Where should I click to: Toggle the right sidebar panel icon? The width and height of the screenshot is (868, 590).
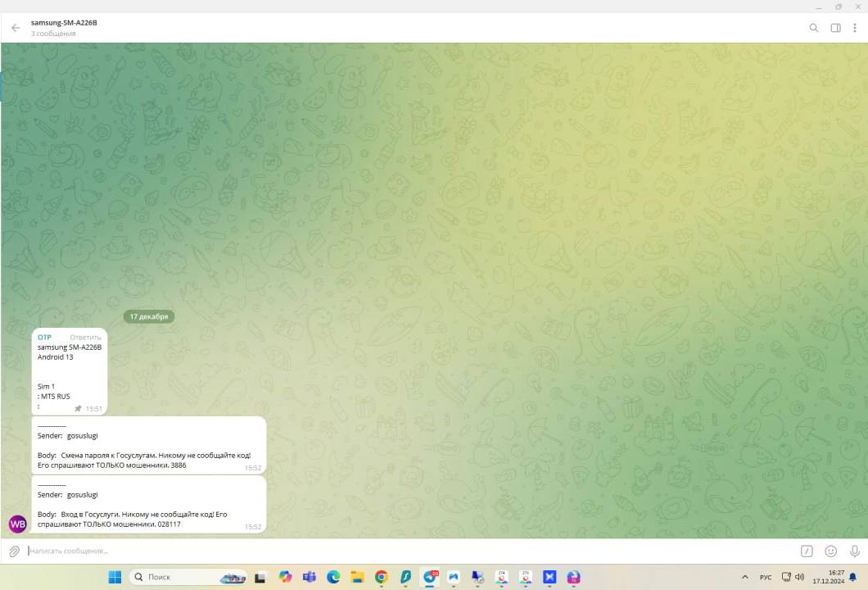tap(836, 28)
